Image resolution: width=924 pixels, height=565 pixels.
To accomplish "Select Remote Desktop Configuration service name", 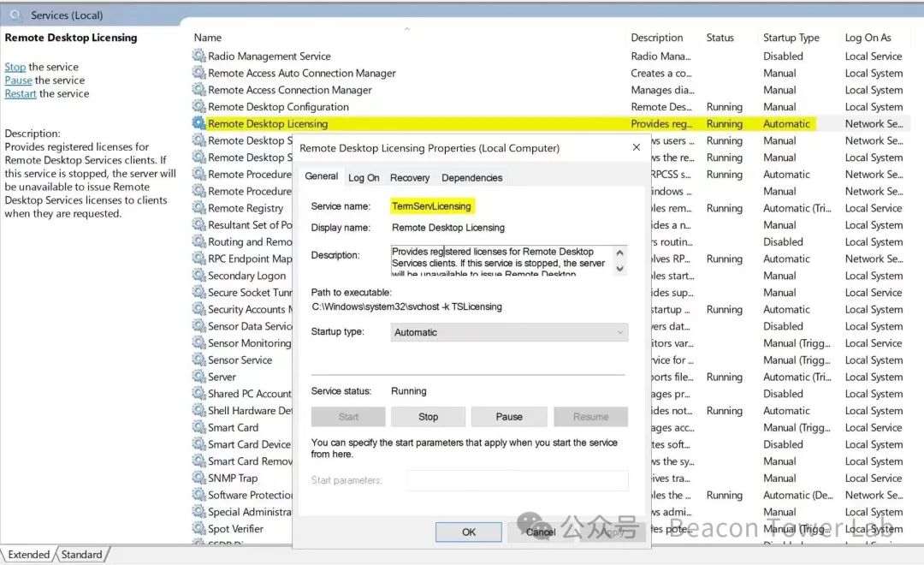I will click(x=278, y=106).
